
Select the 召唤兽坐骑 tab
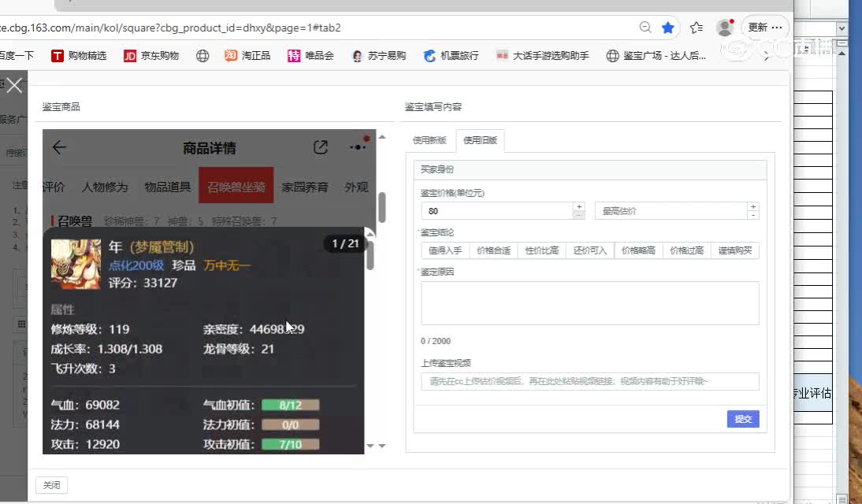236,186
